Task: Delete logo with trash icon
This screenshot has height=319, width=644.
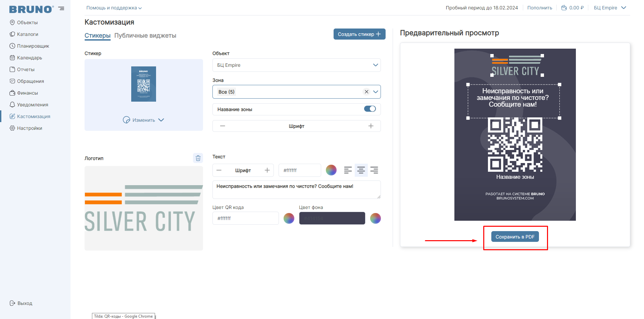Action: (198, 158)
